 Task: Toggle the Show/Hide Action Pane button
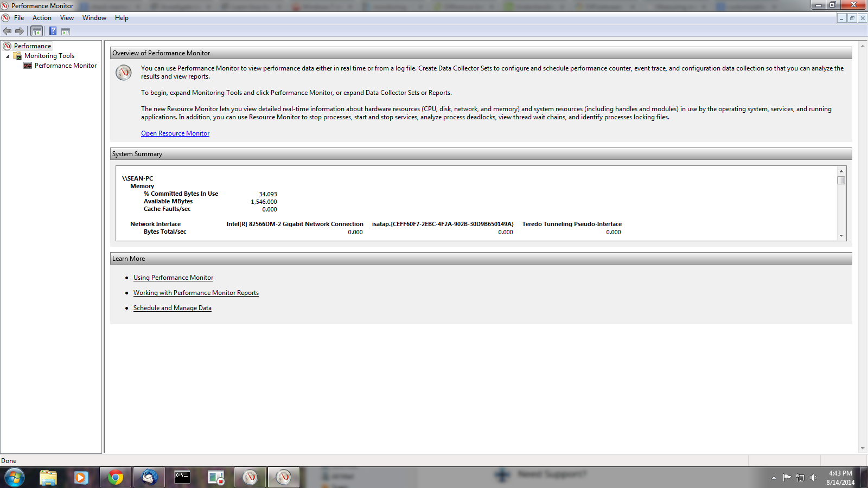[x=66, y=31]
